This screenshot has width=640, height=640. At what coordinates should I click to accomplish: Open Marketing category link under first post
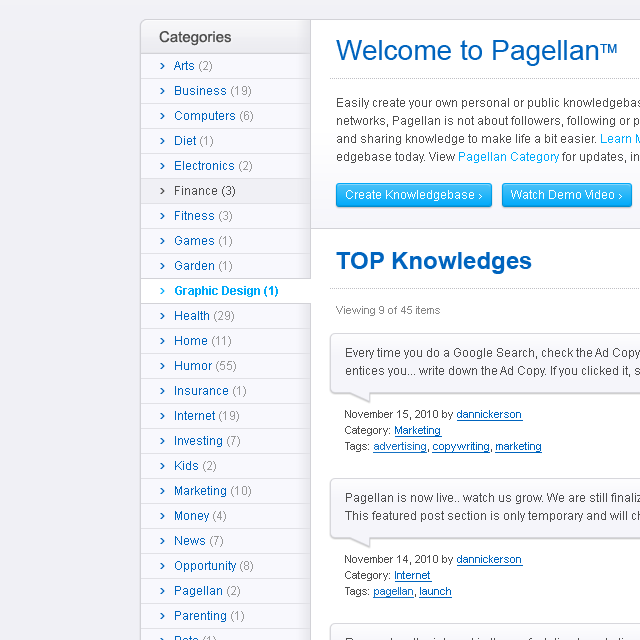pyautogui.click(x=417, y=430)
